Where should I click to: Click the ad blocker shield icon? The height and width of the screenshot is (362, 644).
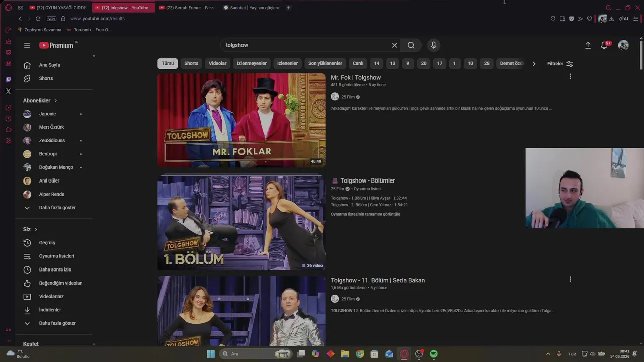(x=571, y=19)
